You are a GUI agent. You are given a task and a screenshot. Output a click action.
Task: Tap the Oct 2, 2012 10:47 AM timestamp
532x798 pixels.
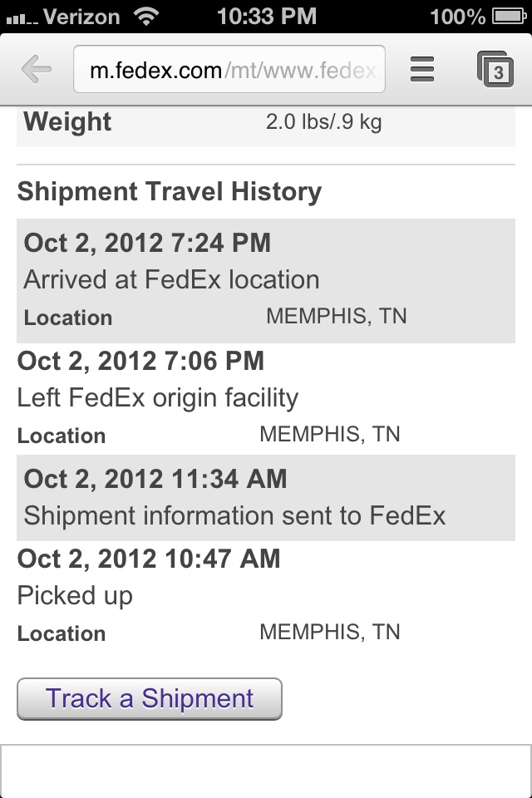pyautogui.click(x=149, y=559)
